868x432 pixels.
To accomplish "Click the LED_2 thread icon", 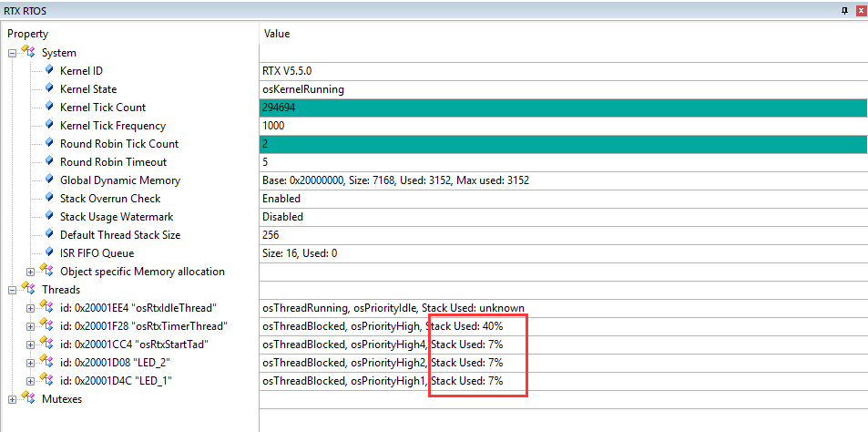I will pyautogui.click(x=46, y=361).
